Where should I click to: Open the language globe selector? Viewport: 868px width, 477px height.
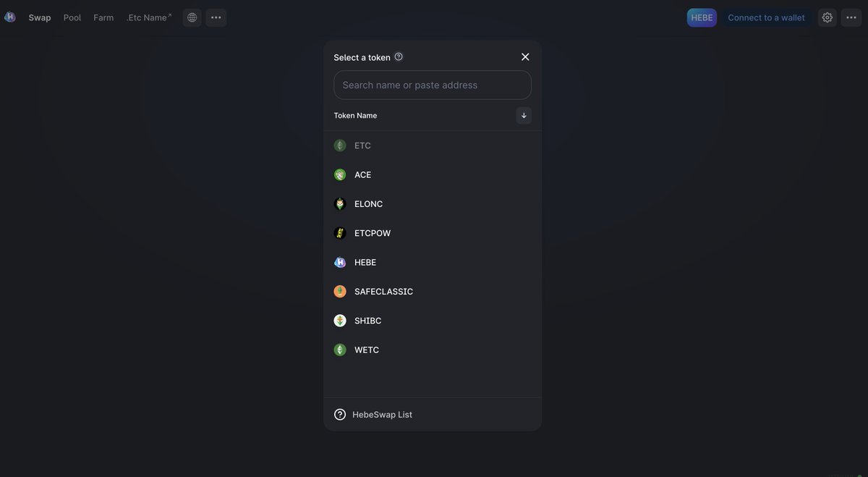click(x=192, y=17)
